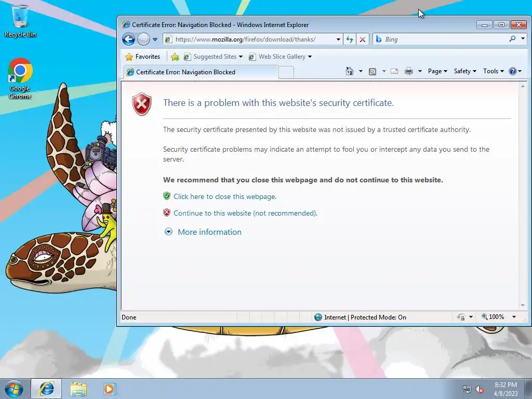Stop loading with the red X icon

(362, 39)
